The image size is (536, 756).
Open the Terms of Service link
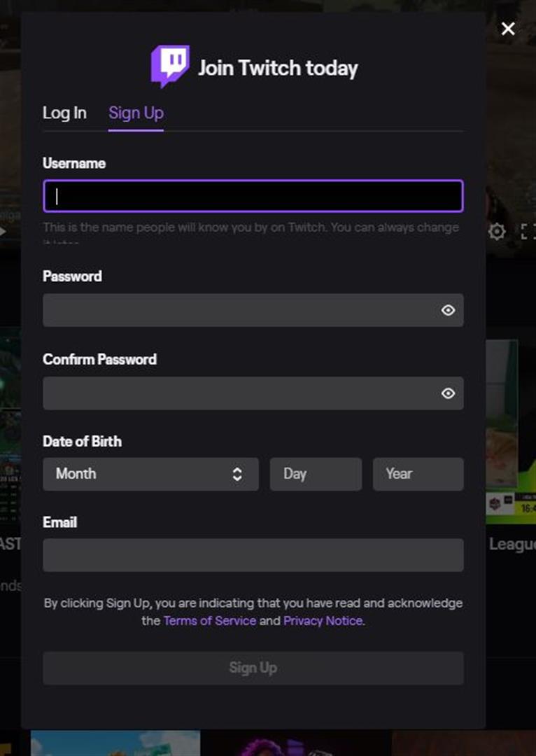click(209, 621)
